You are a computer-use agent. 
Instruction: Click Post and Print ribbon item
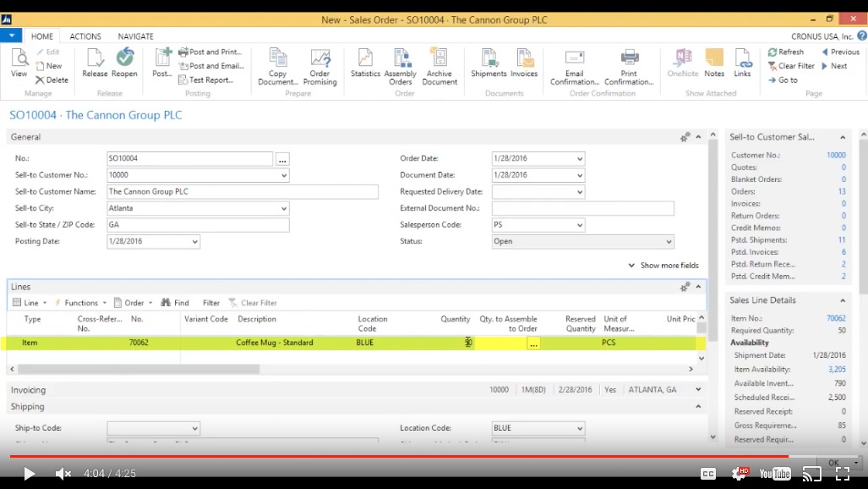click(x=210, y=52)
